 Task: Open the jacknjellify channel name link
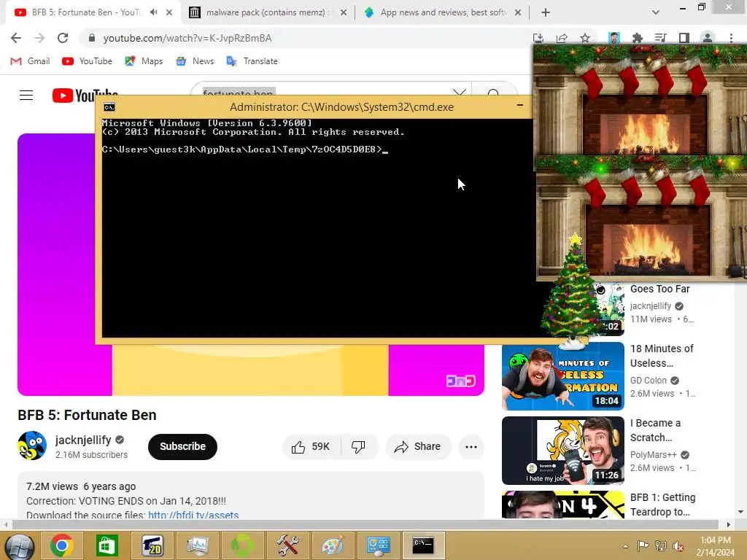click(x=83, y=440)
